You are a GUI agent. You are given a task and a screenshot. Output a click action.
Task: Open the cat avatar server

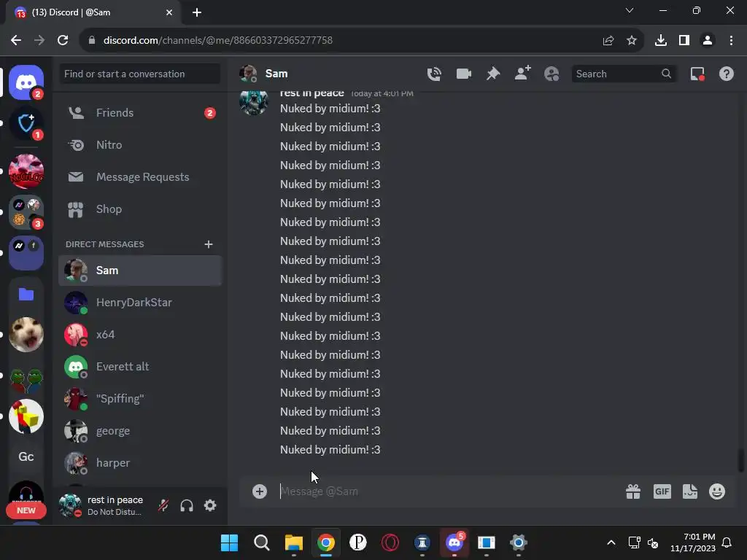(26, 334)
